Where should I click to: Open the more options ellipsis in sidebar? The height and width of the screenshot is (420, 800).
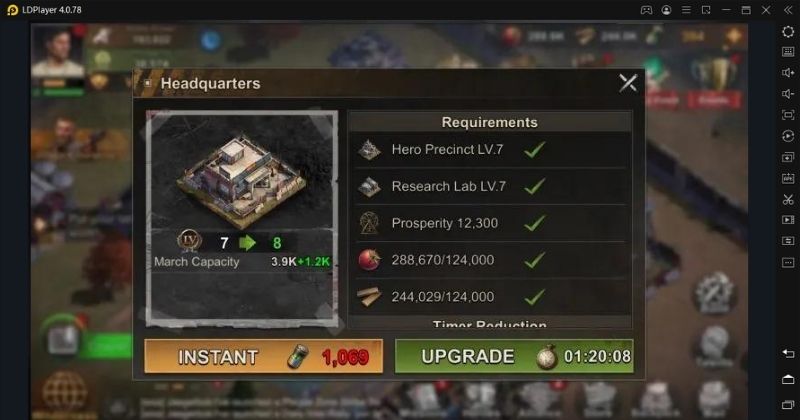point(788,262)
